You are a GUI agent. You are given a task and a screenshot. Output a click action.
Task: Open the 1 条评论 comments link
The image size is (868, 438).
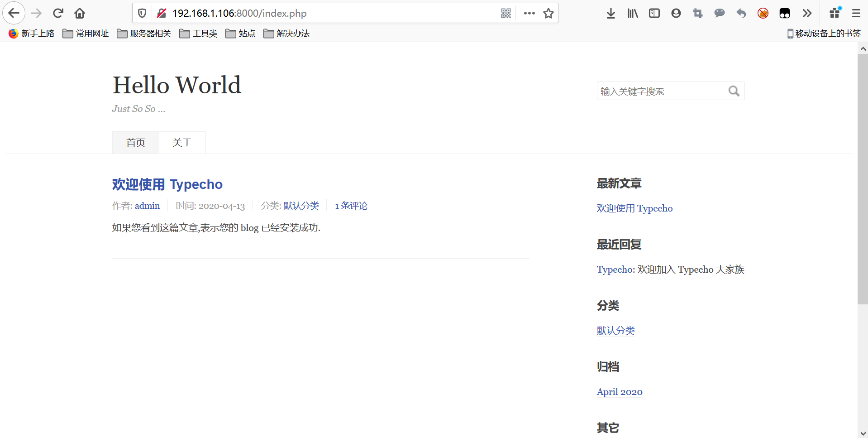pyautogui.click(x=351, y=206)
